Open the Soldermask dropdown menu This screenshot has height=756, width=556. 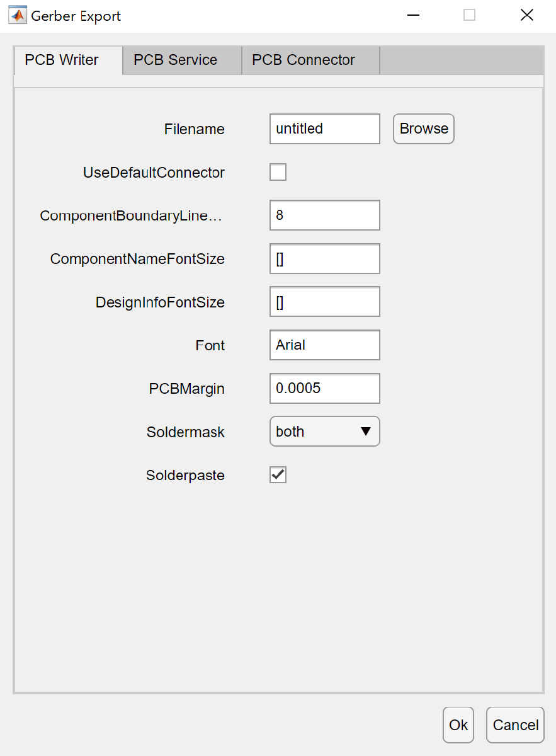tap(324, 432)
